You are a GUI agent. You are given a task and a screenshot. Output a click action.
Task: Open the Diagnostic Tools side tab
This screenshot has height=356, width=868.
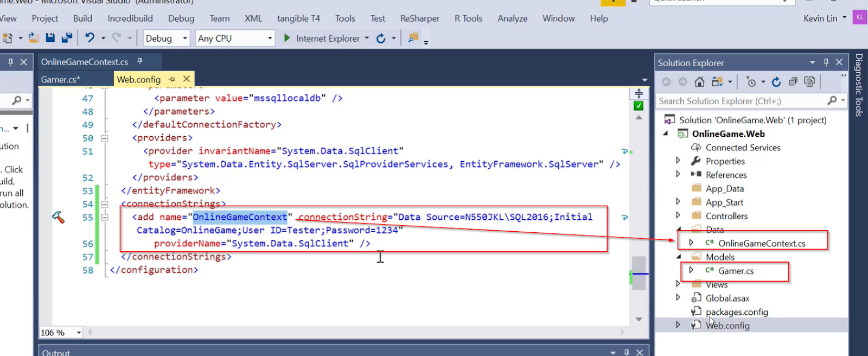[859, 85]
